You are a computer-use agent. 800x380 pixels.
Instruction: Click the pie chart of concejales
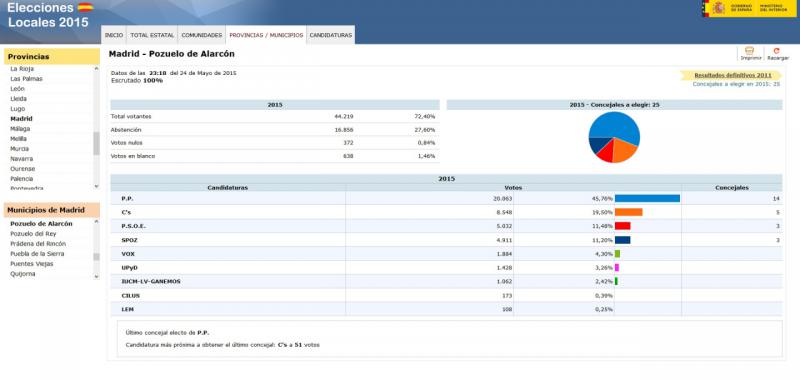tap(614, 137)
